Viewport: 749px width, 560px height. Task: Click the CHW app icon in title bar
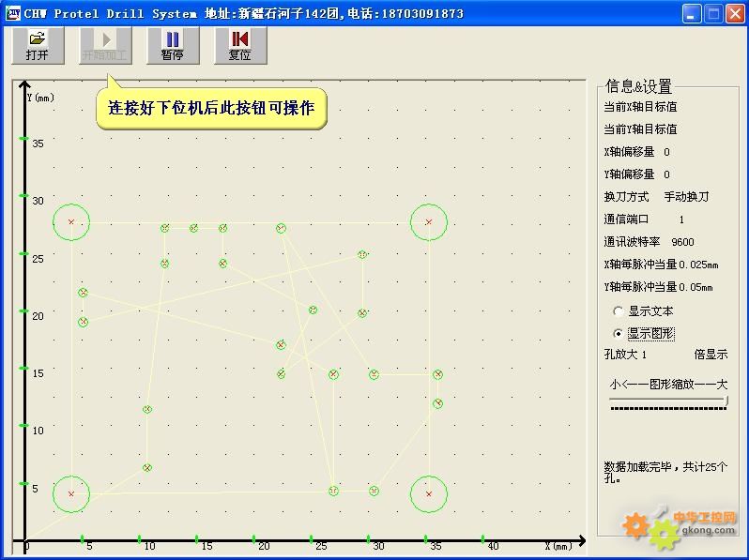tap(13, 12)
